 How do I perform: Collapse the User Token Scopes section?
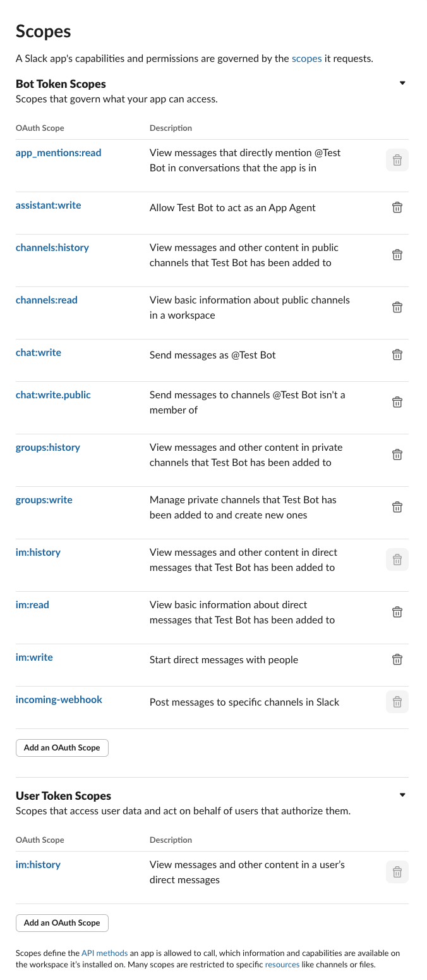pyautogui.click(x=402, y=795)
